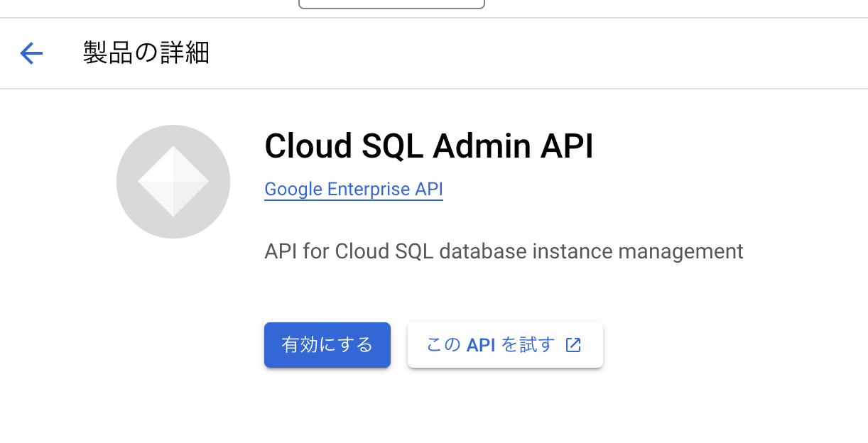
Task: Click the Cloud SQL Admin API logo
Action: tap(173, 182)
